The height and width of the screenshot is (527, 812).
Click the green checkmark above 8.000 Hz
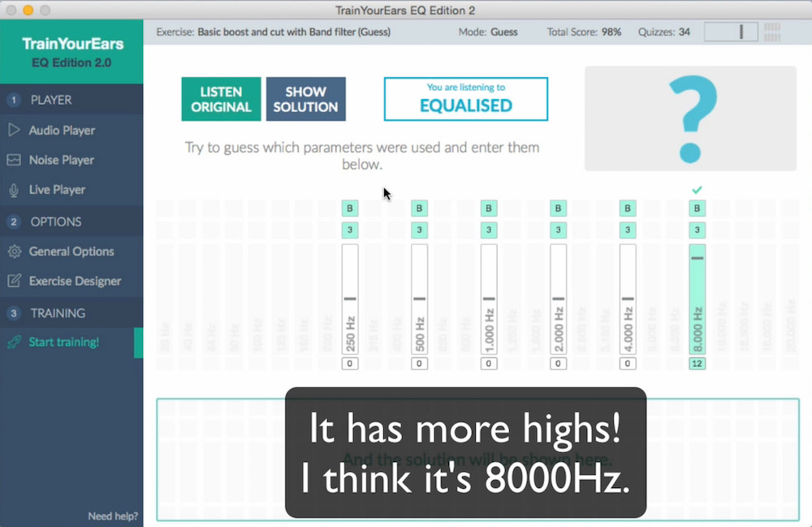[697, 189]
